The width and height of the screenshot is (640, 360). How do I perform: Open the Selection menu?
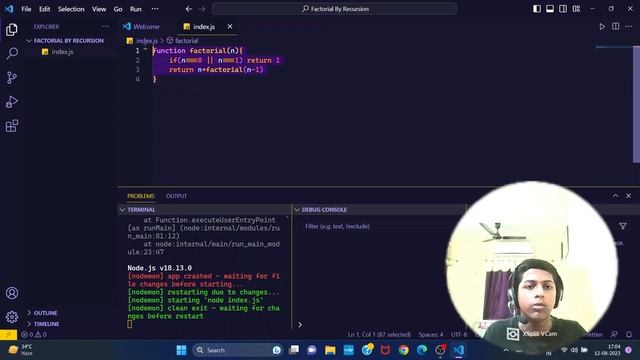point(71,9)
